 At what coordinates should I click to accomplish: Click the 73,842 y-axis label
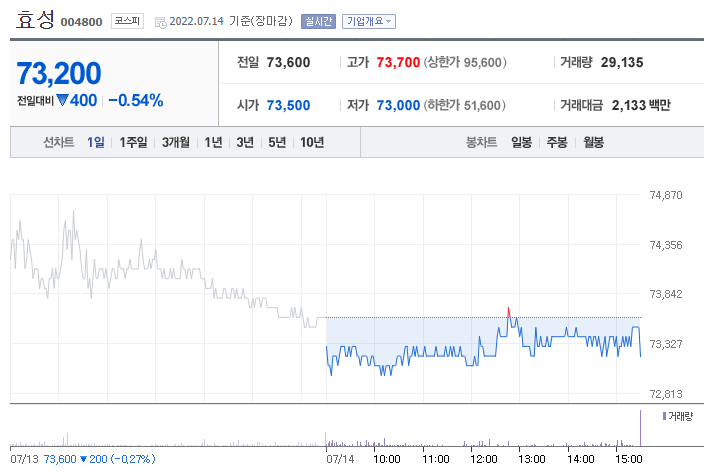(x=666, y=294)
